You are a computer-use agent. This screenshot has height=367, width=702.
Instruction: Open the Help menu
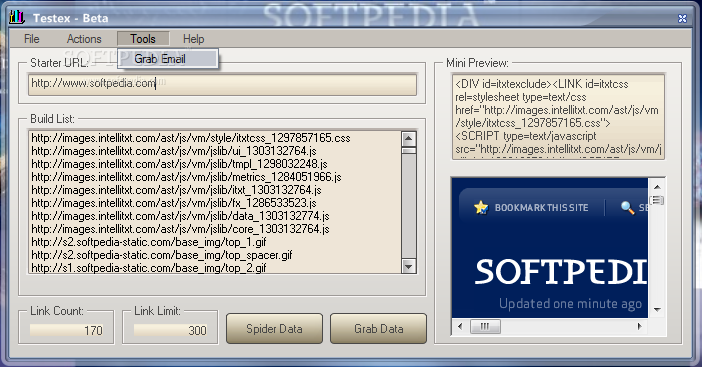pyautogui.click(x=193, y=39)
